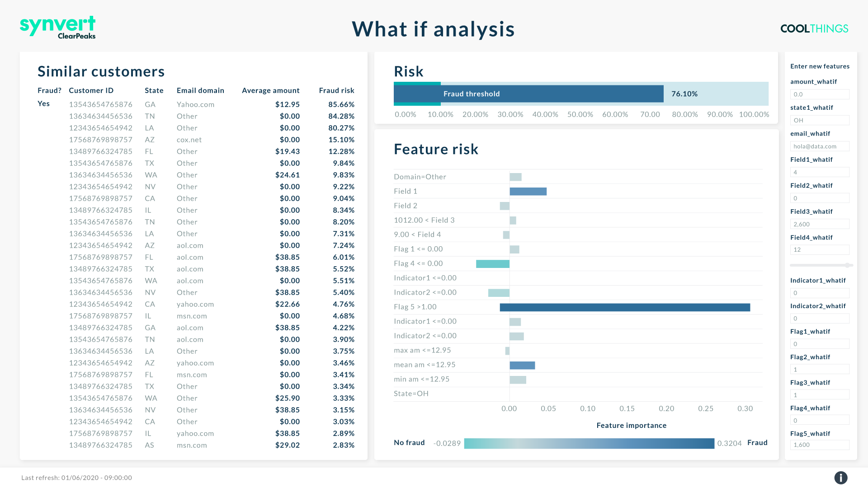Open the info icon in the footer
This screenshot has width=868, height=488.
[840, 478]
